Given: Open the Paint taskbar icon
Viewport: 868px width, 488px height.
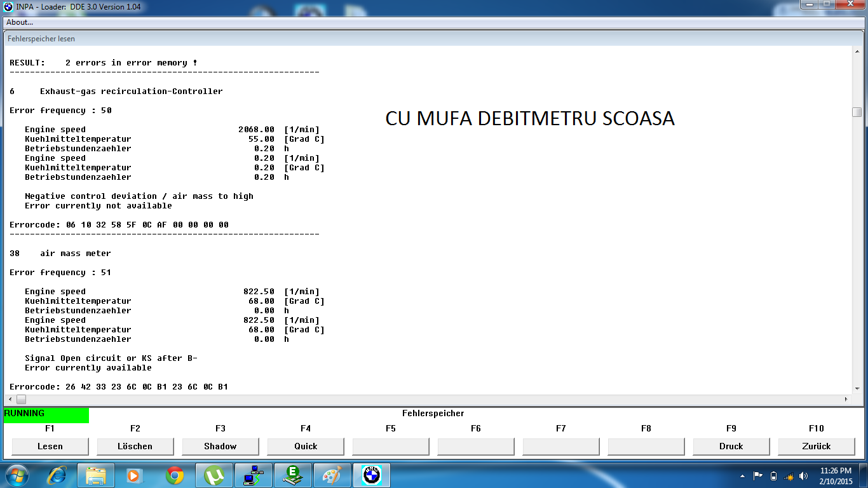Looking at the screenshot, I should (332, 475).
